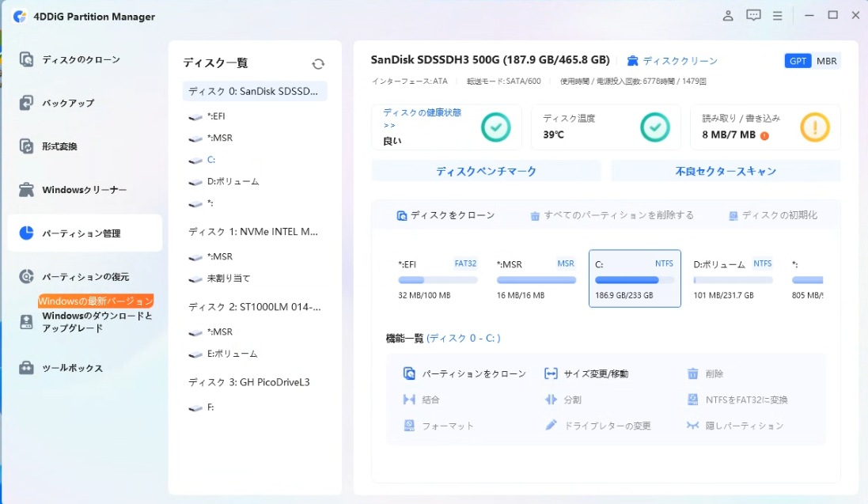
Task: Open the Windowsクリーナー section
Action: point(84,190)
